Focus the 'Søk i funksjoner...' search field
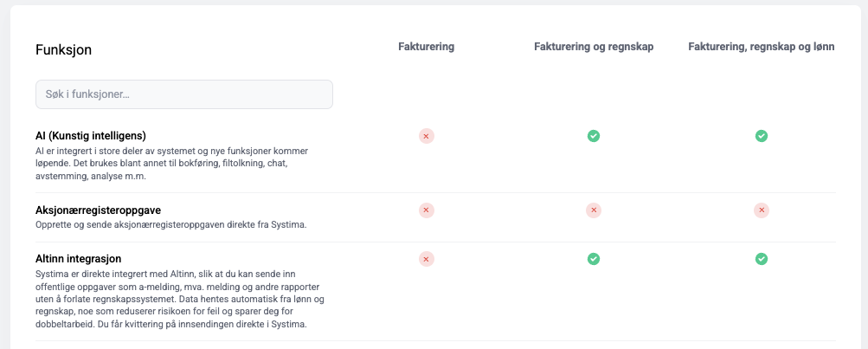 [183, 94]
